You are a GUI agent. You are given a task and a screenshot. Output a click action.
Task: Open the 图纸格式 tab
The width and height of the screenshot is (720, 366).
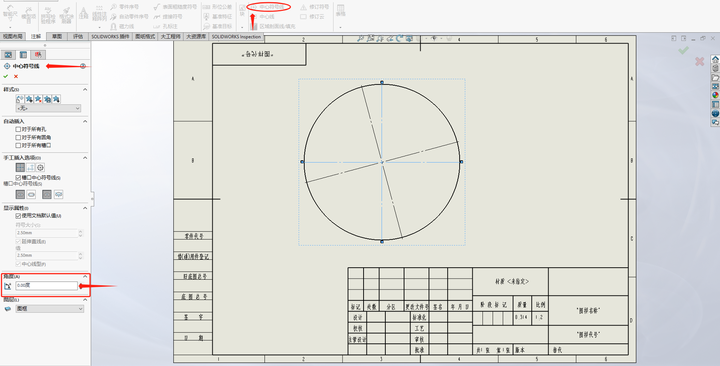145,36
